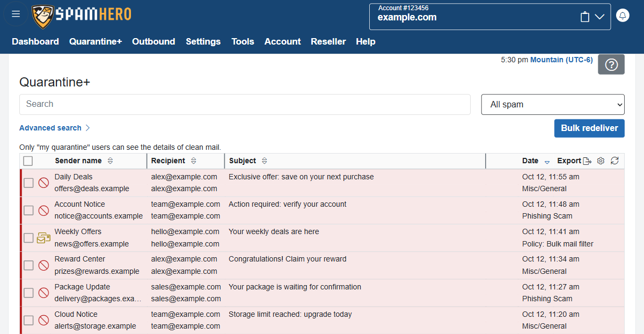The image size is (644, 334).
Task: Click sender news@offers.example
Action: pos(91,244)
